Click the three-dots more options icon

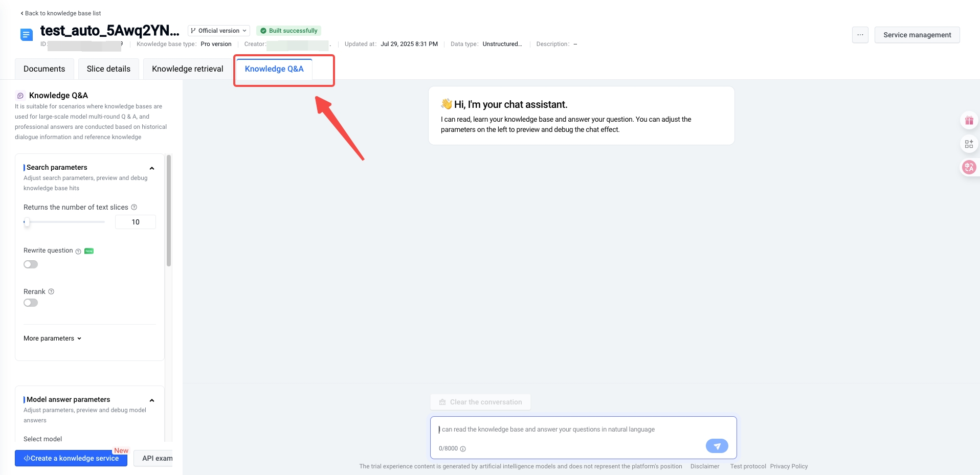[860, 35]
